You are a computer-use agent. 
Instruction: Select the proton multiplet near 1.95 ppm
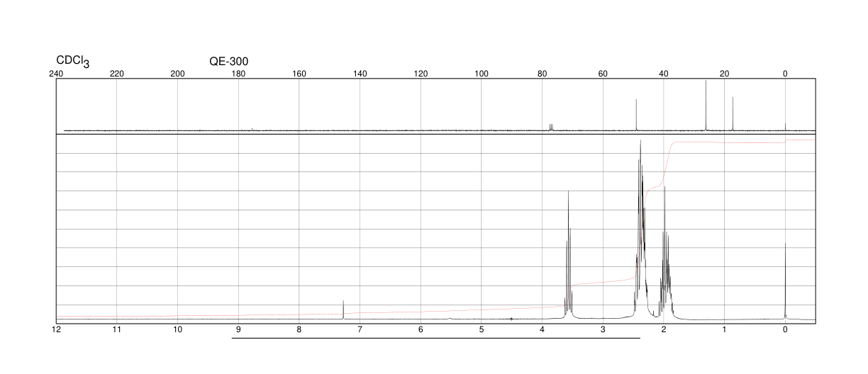[x=665, y=251]
